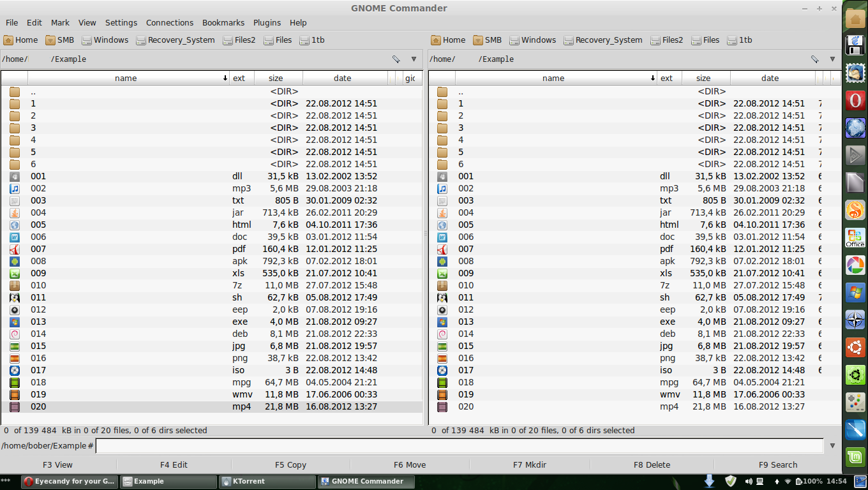Open the Bookmarks menu
This screenshot has width=868, height=490.
coord(223,22)
